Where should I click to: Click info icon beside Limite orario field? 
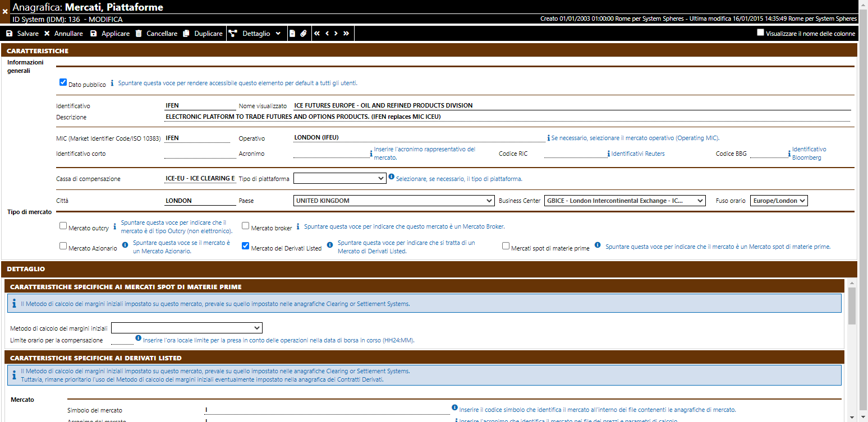139,338
